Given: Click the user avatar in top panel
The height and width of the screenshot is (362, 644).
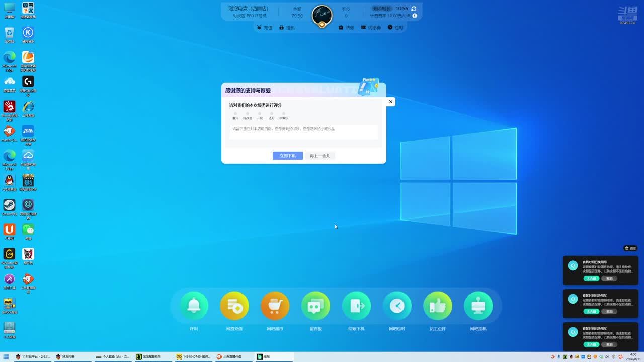Looking at the screenshot, I should click(x=322, y=16).
